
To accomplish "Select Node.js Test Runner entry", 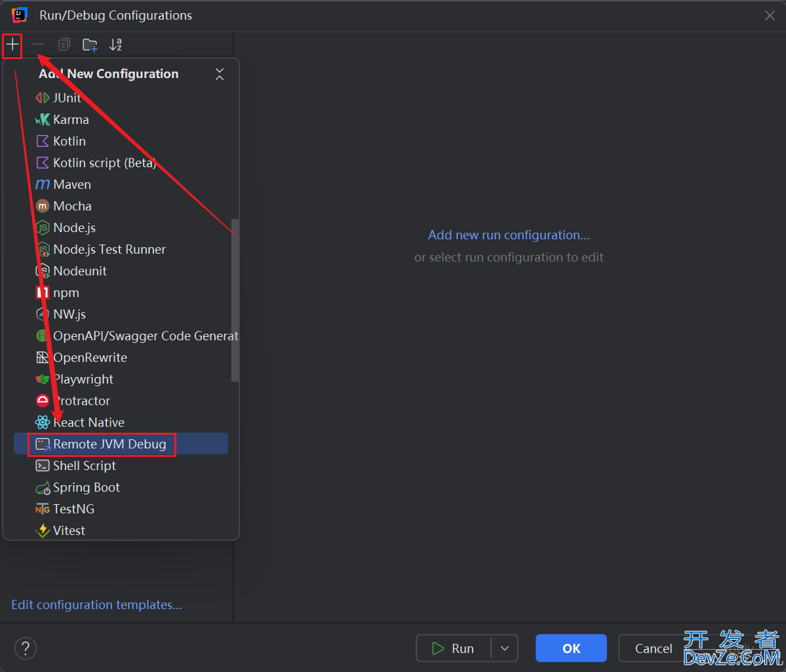I will [x=110, y=249].
